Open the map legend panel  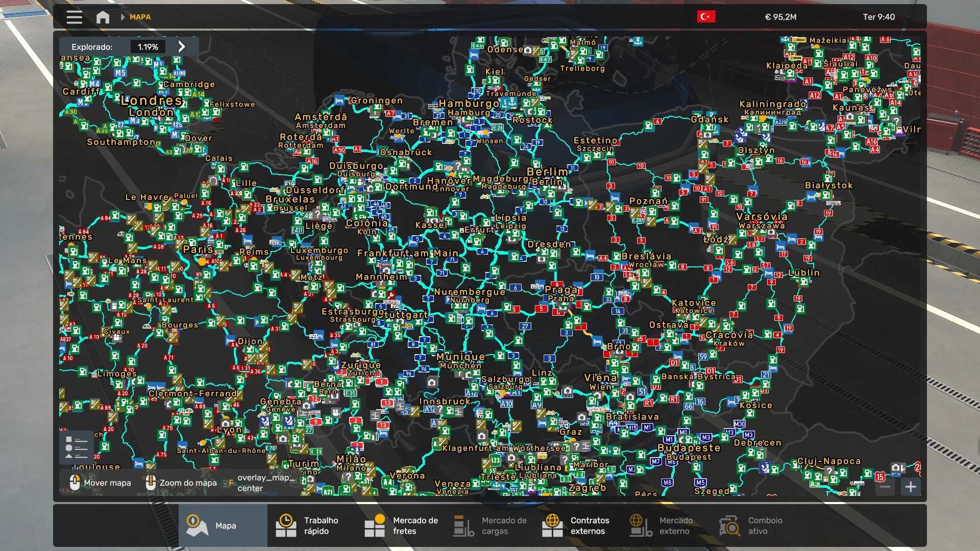tap(77, 447)
